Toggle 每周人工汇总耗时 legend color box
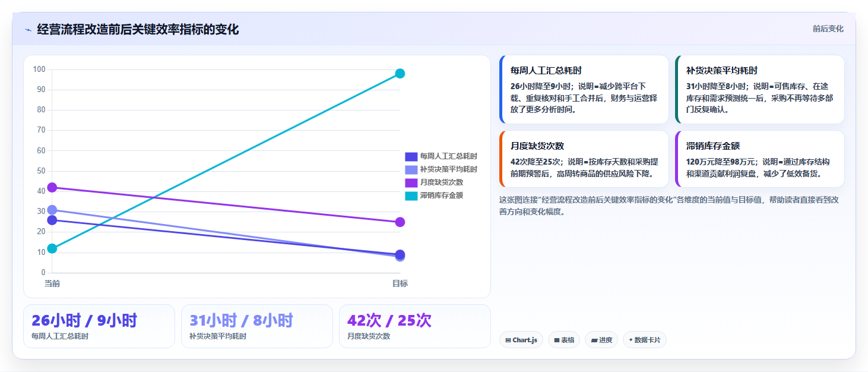Viewport: 868px width, 372px height. (x=411, y=156)
